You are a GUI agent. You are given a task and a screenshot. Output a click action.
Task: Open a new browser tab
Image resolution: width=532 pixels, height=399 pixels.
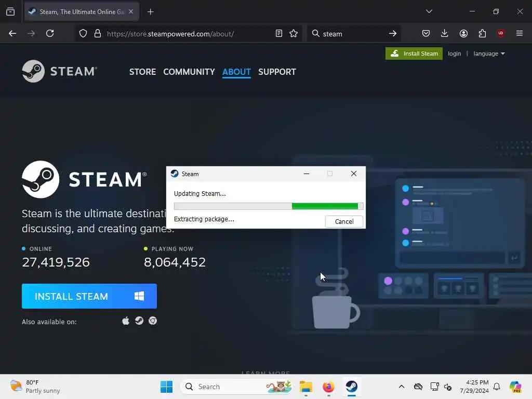(150, 12)
